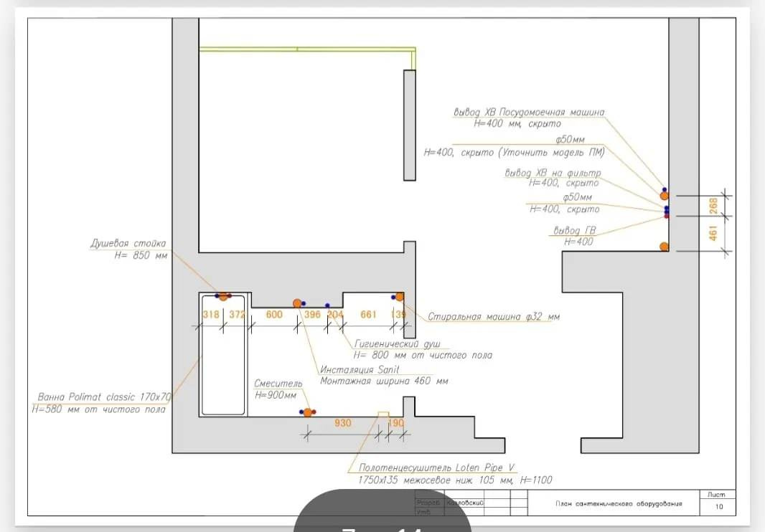Select the 'Инсталяция Sanit' label

click(x=359, y=370)
